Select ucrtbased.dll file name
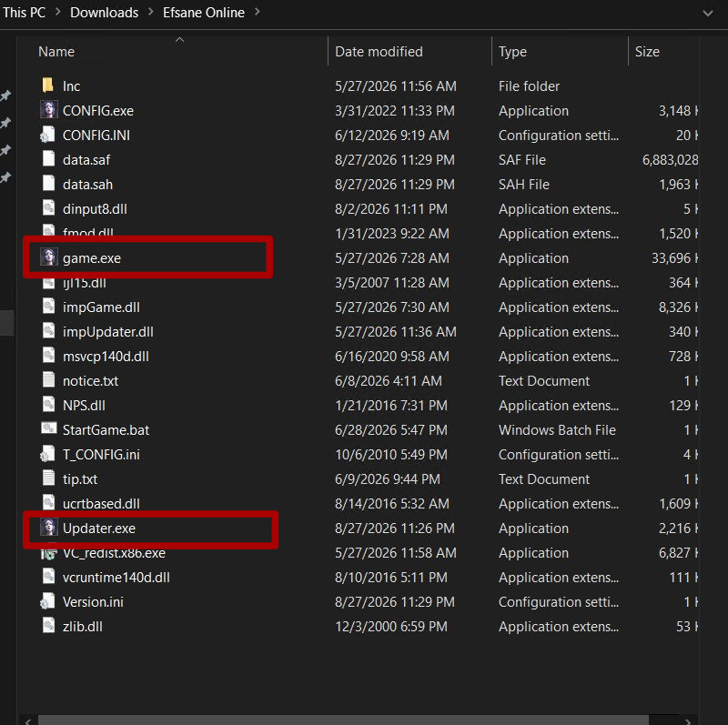728x725 pixels. click(101, 504)
